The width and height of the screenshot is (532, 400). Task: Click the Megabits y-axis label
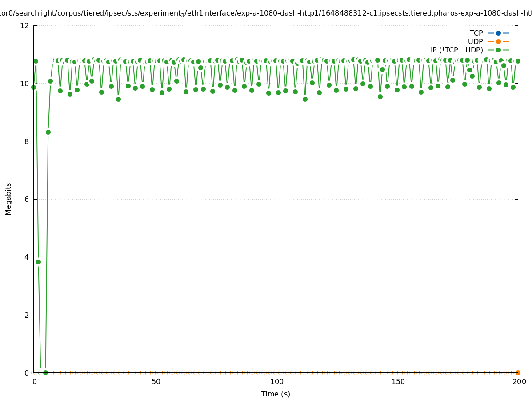point(8,199)
